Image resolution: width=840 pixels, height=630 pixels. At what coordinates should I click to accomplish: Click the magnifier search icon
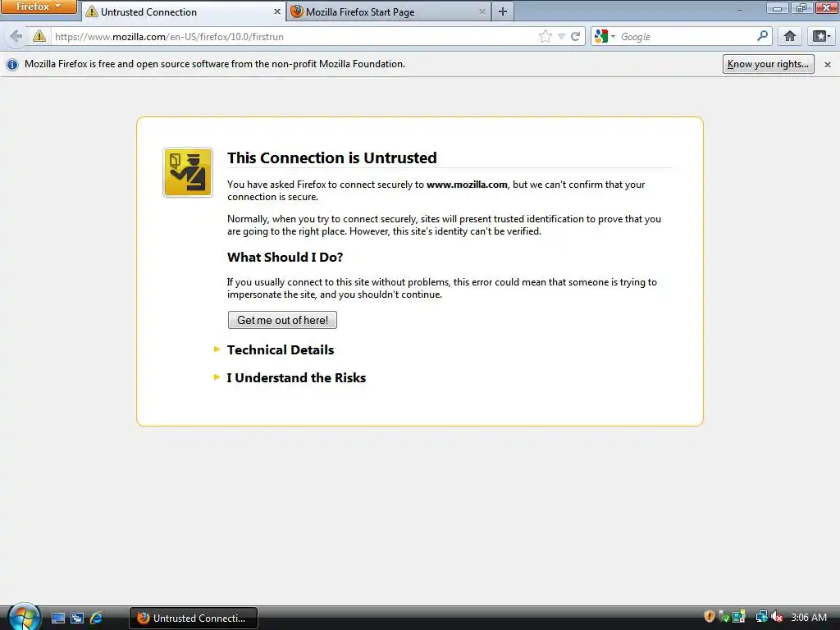[x=762, y=36]
